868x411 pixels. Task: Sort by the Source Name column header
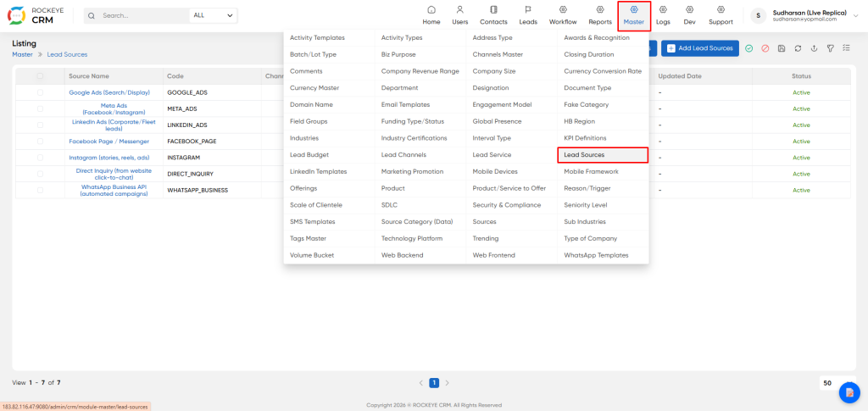click(x=88, y=76)
